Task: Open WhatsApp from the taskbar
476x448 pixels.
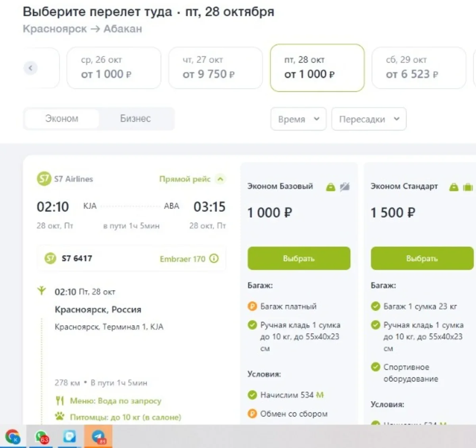Action: (41, 437)
